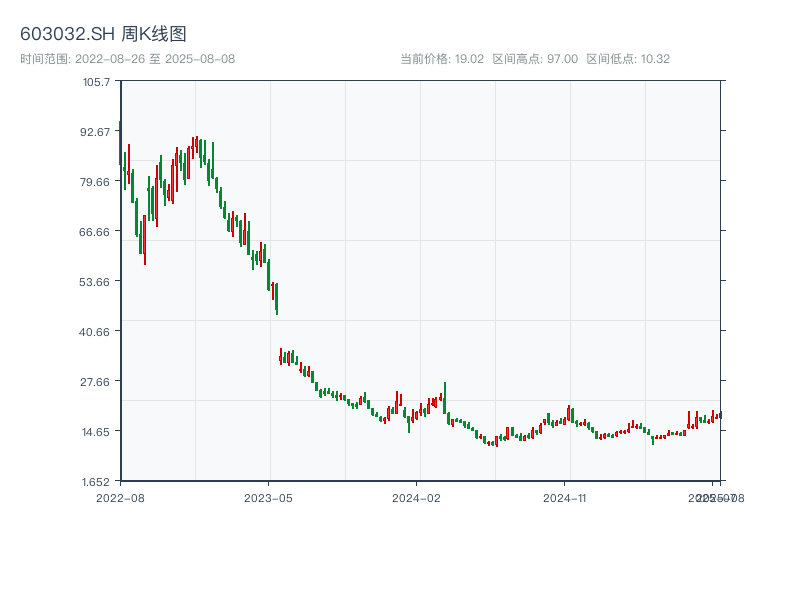Click the 1.652 y-axis price label

coord(96,481)
